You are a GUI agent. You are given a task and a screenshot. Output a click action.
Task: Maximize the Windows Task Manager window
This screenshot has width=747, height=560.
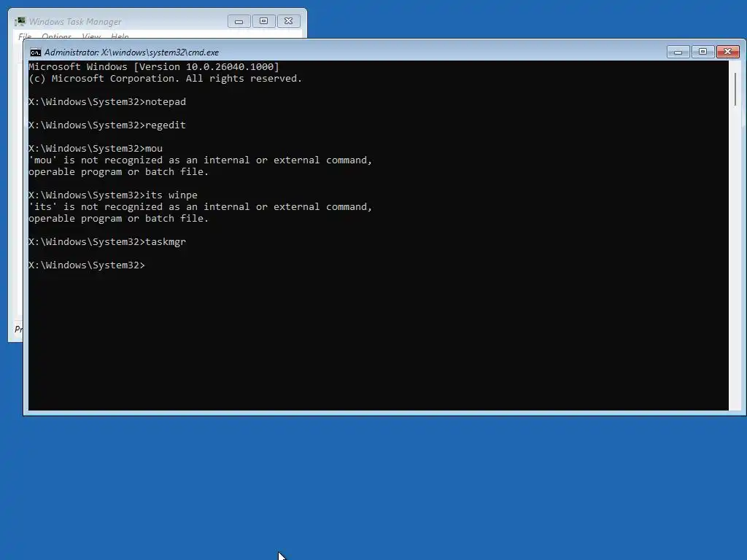coord(263,21)
